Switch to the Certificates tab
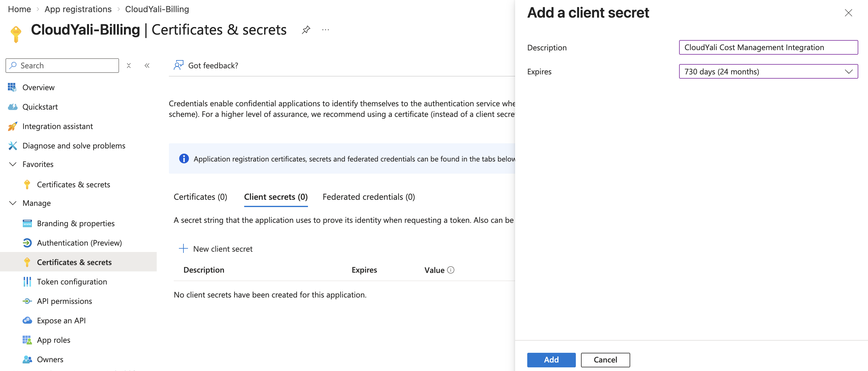This screenshot has width=868, height=371. tap(200, 197)
